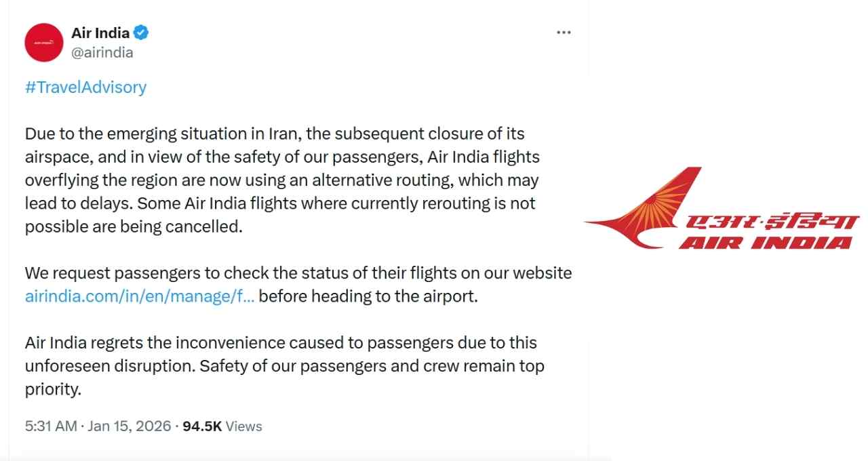
Task: Open the #TravelAdvisory hashtag
Action: click(x=85, y=87)
